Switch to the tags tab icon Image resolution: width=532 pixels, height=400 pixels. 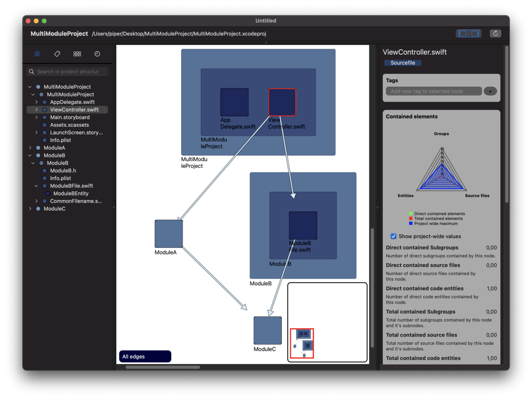(x=57, y=54)
